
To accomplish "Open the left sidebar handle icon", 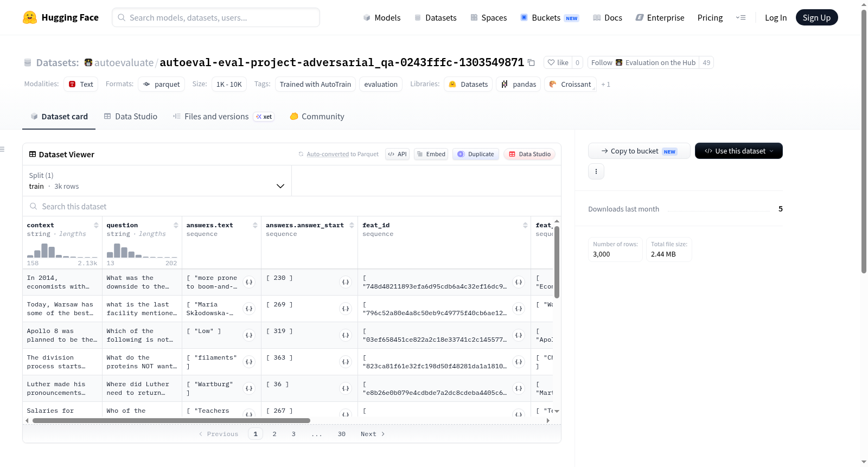I will [x=2, y=149].
